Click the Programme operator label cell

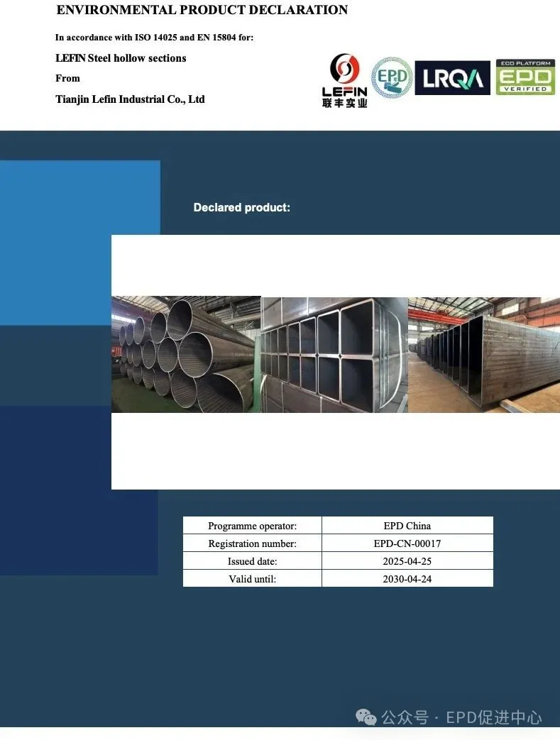(x=252, y=526)
